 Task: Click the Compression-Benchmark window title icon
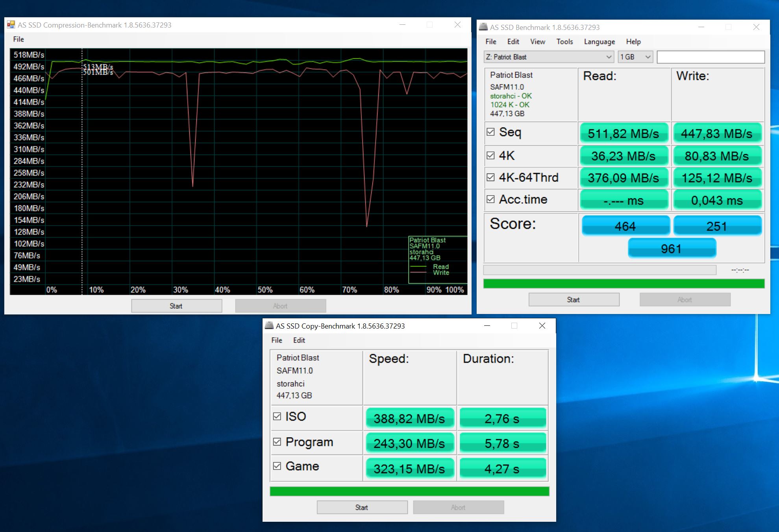click(x=11, y=25)
